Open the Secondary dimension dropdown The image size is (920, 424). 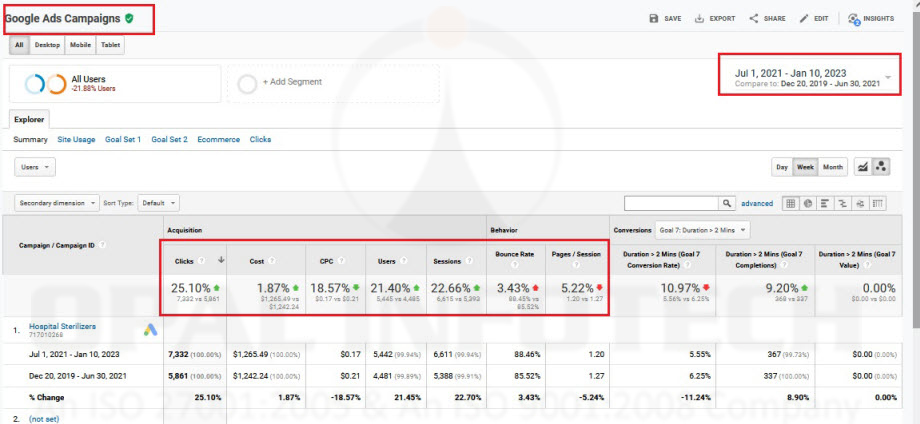(57, 203)
